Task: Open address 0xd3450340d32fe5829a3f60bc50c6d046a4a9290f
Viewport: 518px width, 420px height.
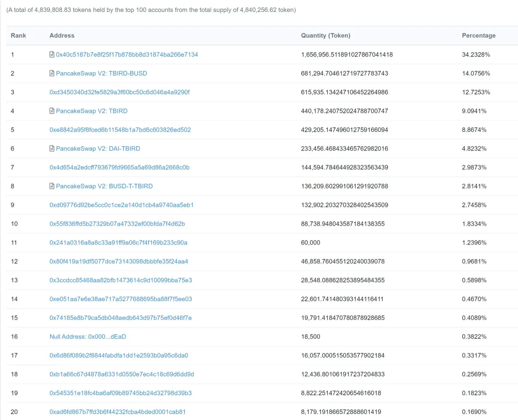Action: (x=119, y=92)
